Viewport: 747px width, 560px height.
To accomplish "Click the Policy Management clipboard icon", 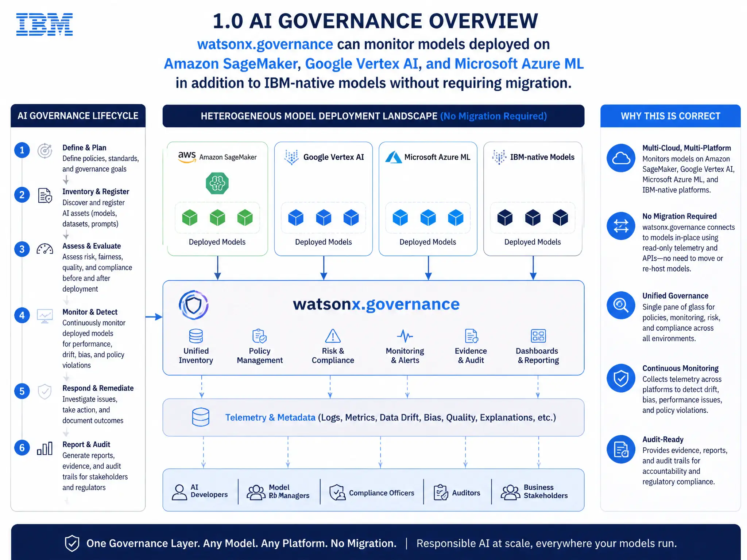I will (x=259, y=336).
